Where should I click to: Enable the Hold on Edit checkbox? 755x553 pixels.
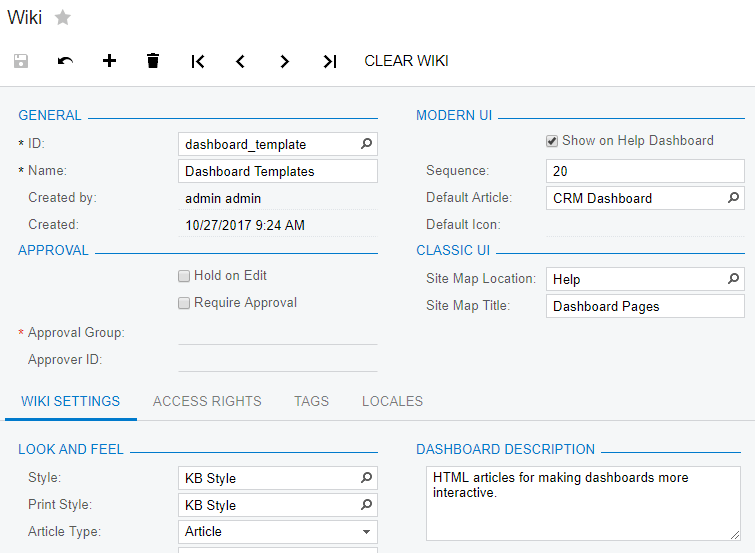point(184,276)
